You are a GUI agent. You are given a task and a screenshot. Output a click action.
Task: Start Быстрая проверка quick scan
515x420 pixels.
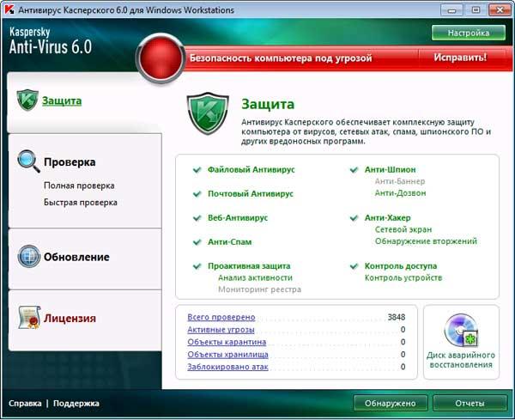(x=81, y=203)
